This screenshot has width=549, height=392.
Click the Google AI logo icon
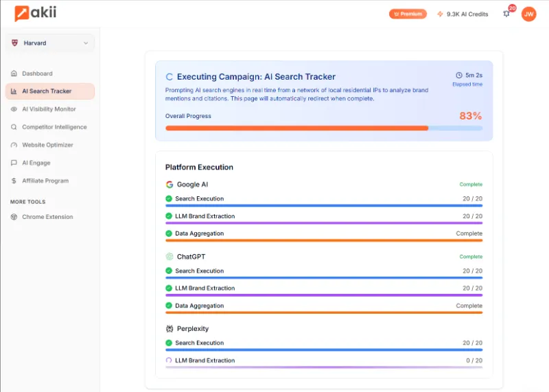pos(170,184)
